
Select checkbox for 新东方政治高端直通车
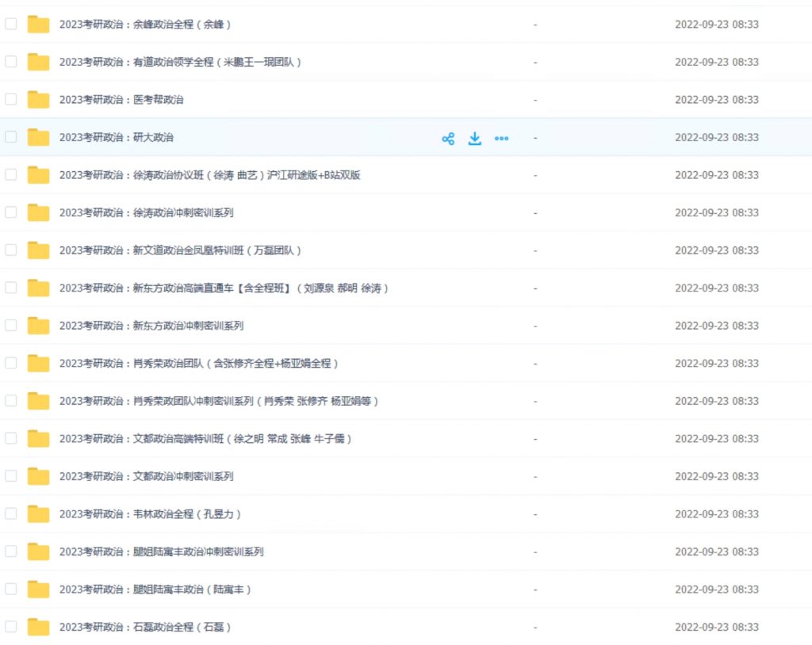11,288
